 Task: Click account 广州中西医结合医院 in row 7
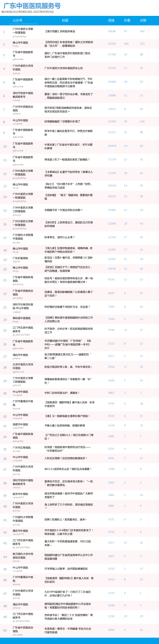click(23, 109)
